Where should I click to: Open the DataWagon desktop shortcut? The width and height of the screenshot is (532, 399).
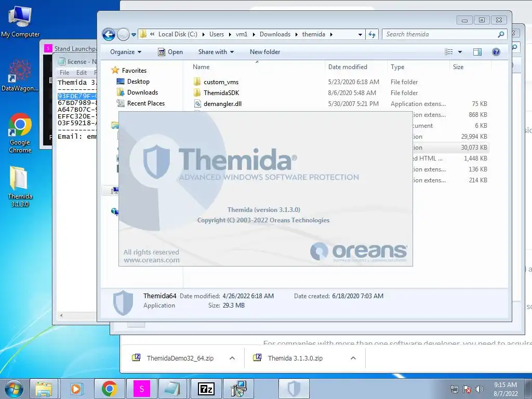click(x=20, y=76)
